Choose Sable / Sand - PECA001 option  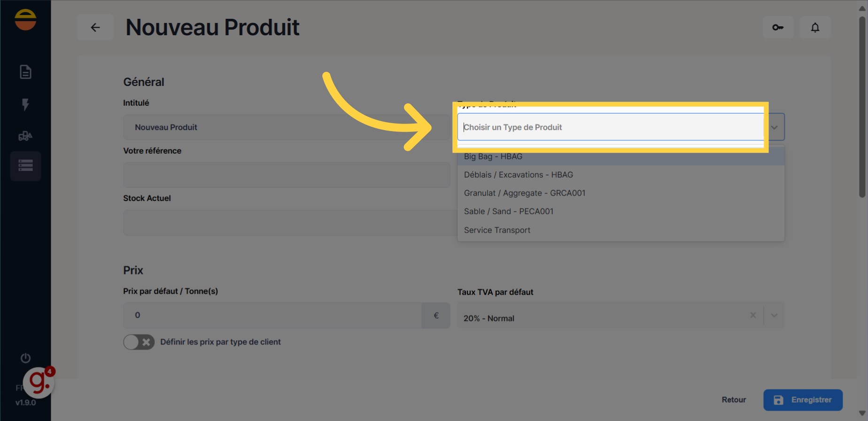(620, 211)
